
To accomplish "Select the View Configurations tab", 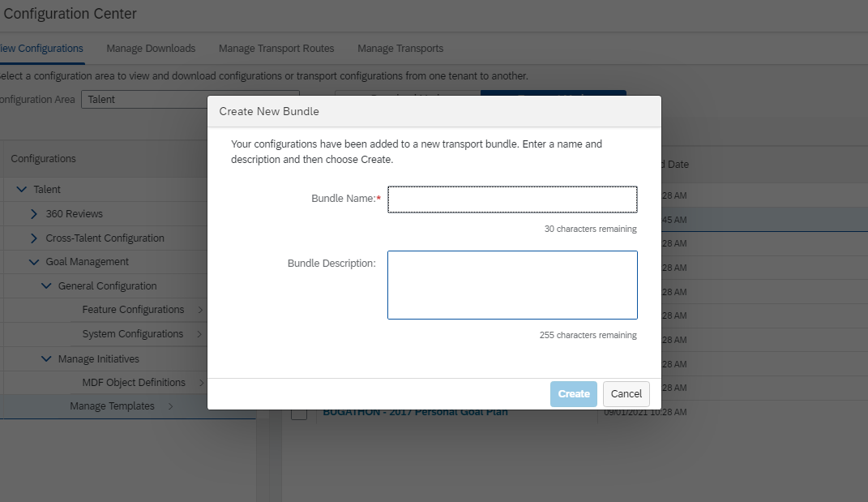I will (x=41, y=48).
